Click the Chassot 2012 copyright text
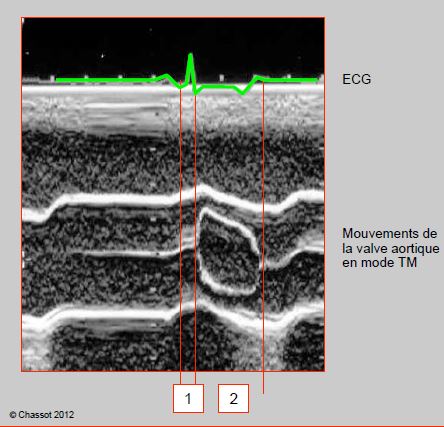 coord(42,415)
